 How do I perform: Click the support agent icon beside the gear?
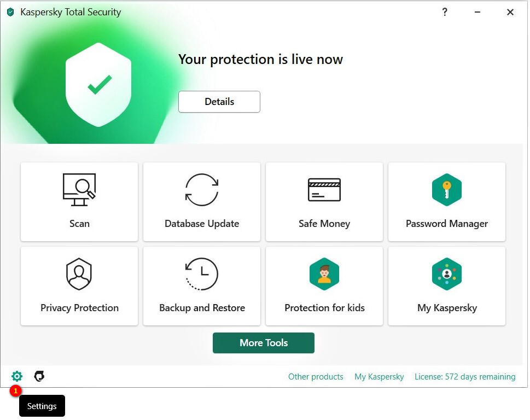[39, 376]
